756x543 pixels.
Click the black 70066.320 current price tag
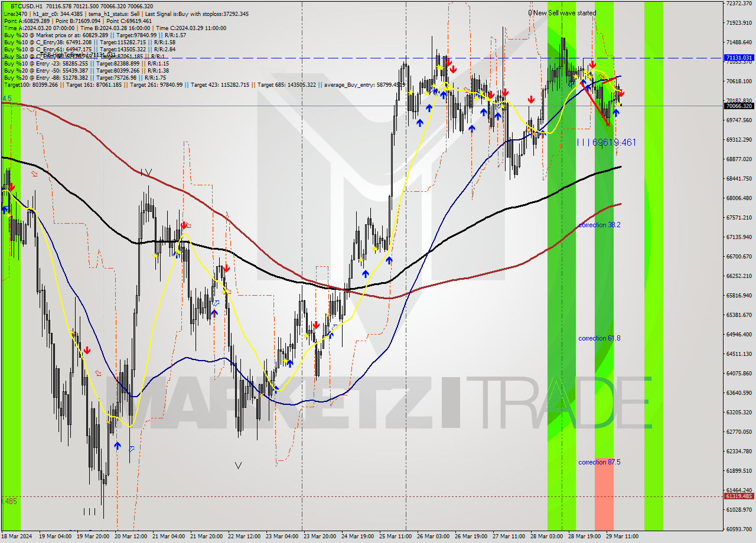pos(738,106)
